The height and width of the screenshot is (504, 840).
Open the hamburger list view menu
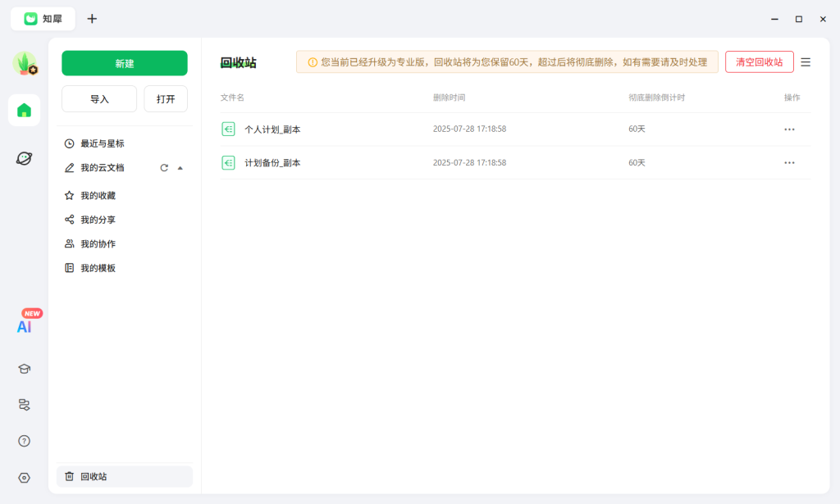(x=806, y=62)
